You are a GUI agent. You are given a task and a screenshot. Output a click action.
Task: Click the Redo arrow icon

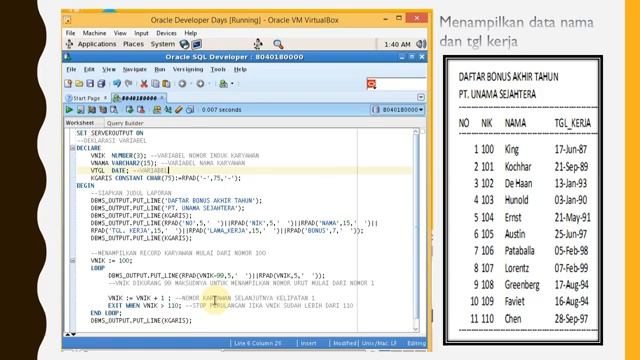[x=129, y=84]
